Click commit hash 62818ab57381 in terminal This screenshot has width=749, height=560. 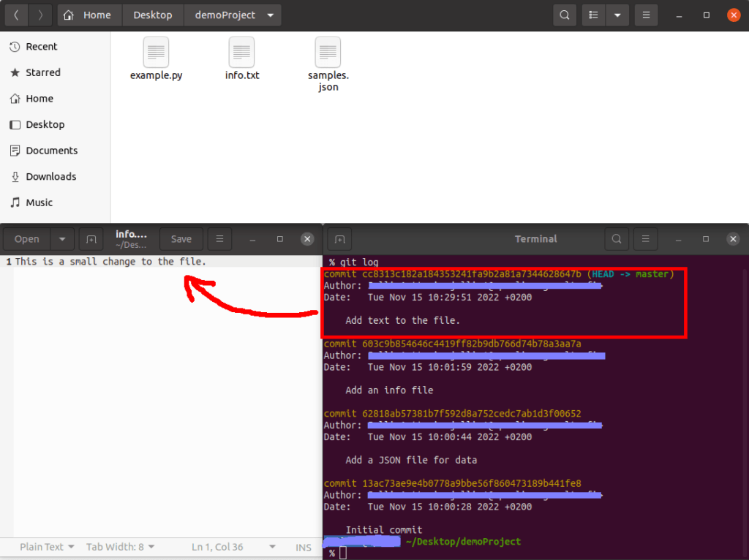click(472, 414)
